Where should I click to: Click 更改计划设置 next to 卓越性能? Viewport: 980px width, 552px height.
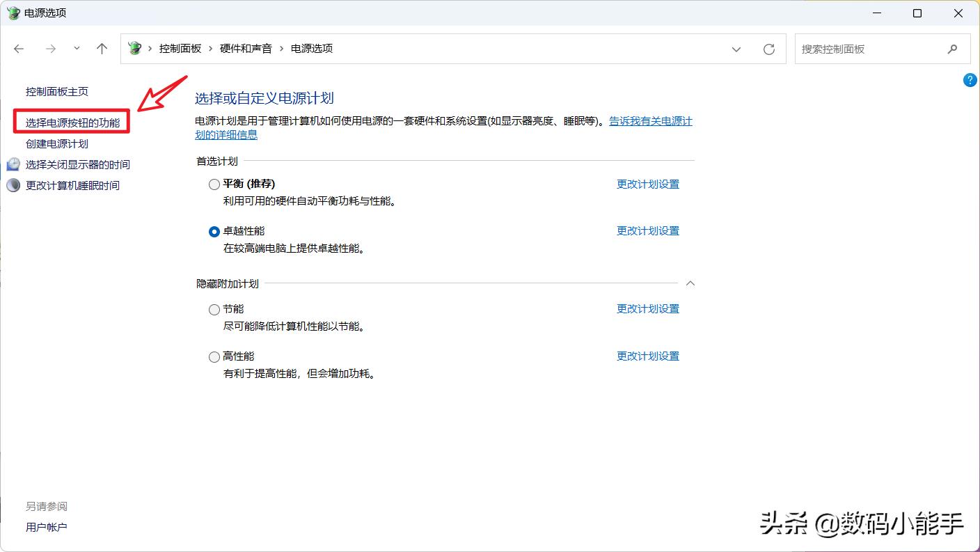pyautogui.click(x=647, y=230)
